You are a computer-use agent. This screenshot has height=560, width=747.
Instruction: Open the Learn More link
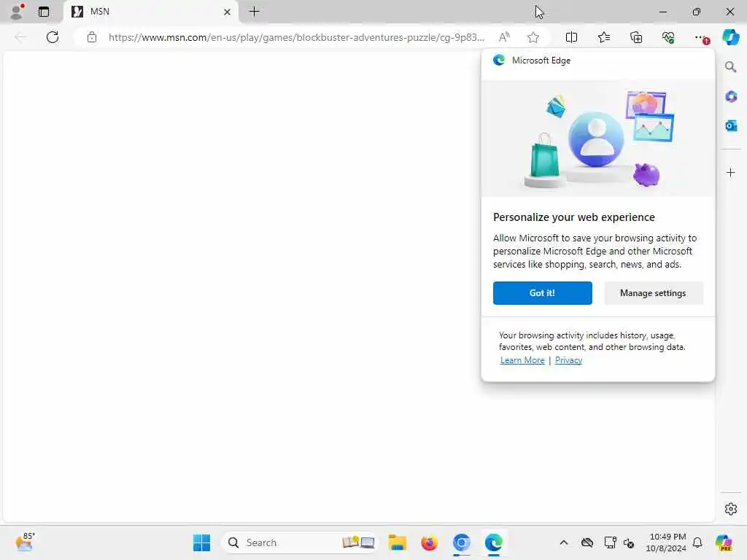coord(522,360)
